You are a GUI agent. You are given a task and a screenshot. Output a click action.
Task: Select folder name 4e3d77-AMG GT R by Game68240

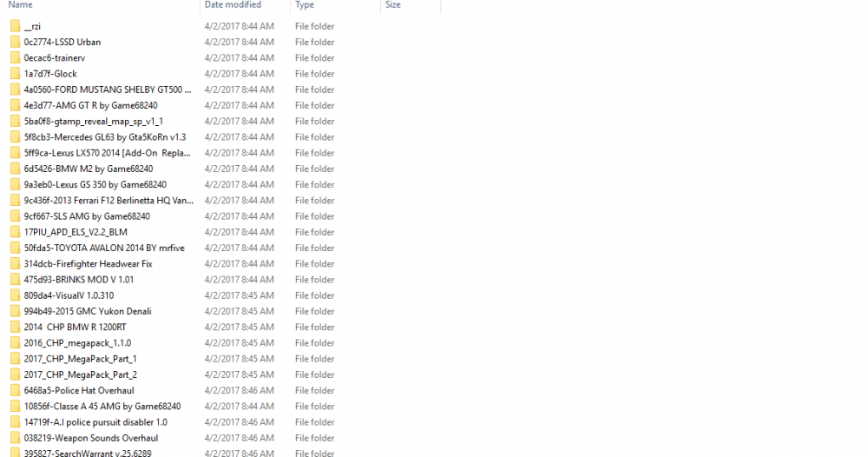coord(91,105)
